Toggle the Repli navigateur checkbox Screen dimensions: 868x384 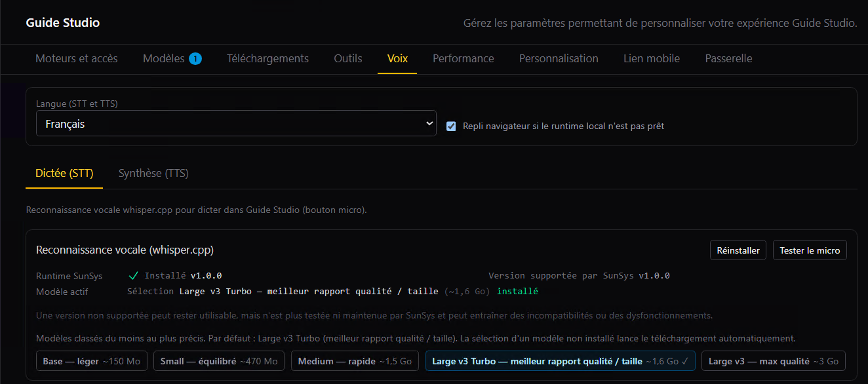451,126
